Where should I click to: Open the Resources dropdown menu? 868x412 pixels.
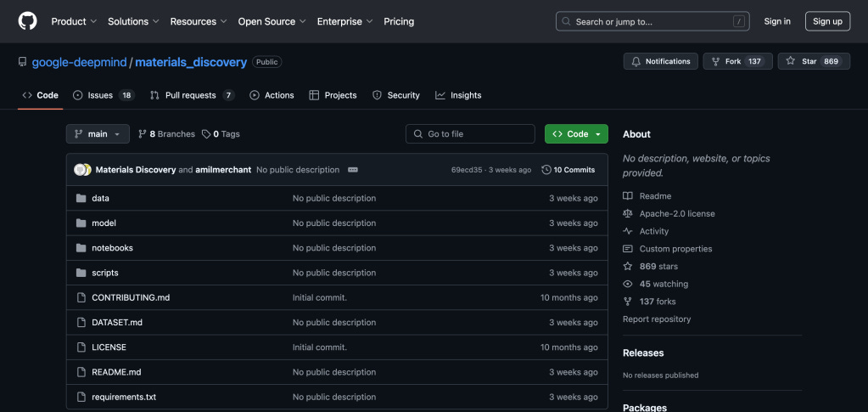199,21
